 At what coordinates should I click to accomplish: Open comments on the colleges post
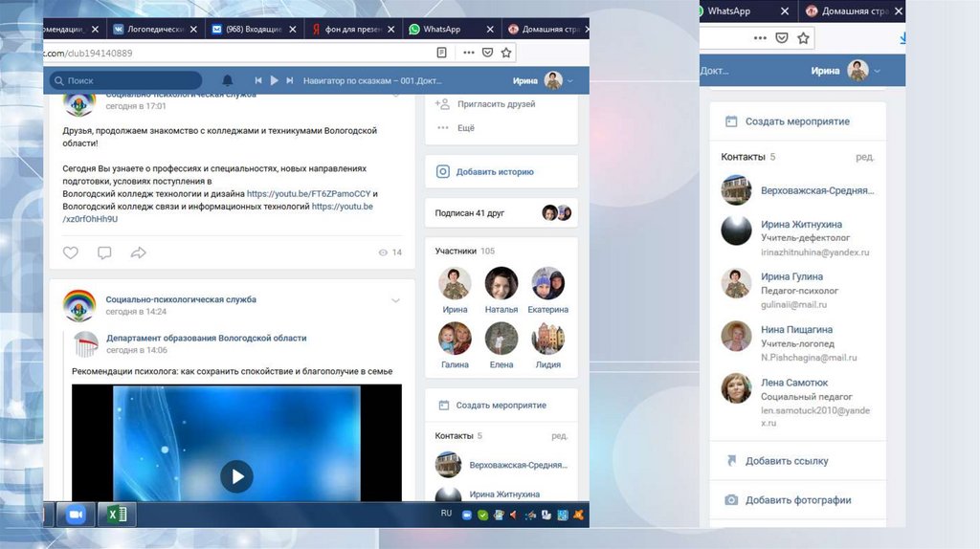104,253
